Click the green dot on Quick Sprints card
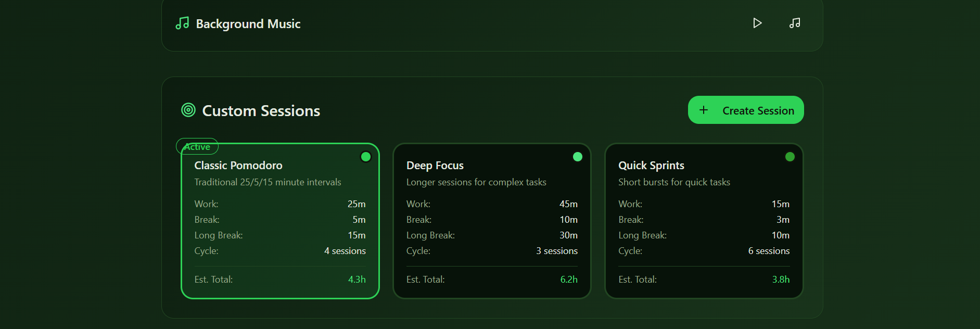Viewport: 980px width, 329px height. tap(790, 157)
